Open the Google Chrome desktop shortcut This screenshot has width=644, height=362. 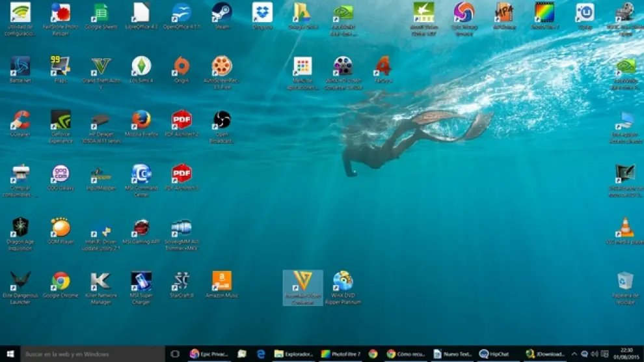pyautogui.click(x=60, y=281)
